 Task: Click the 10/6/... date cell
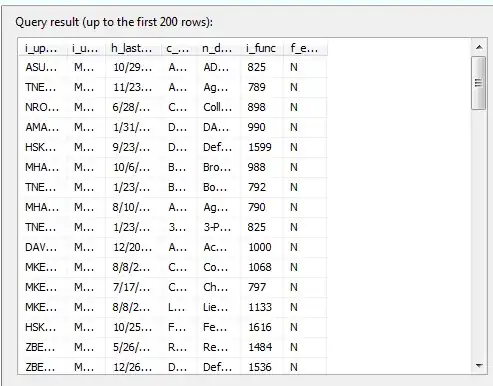(133, 167)
